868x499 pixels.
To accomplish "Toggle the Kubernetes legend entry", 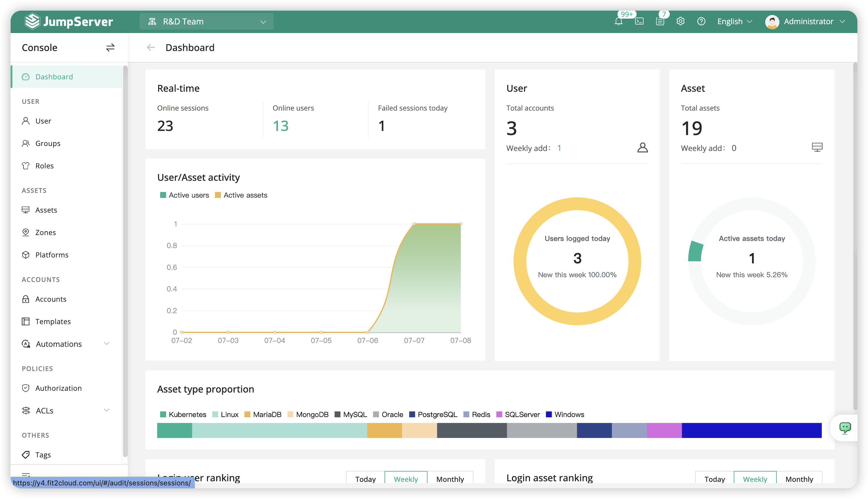I will pos(183,414).
